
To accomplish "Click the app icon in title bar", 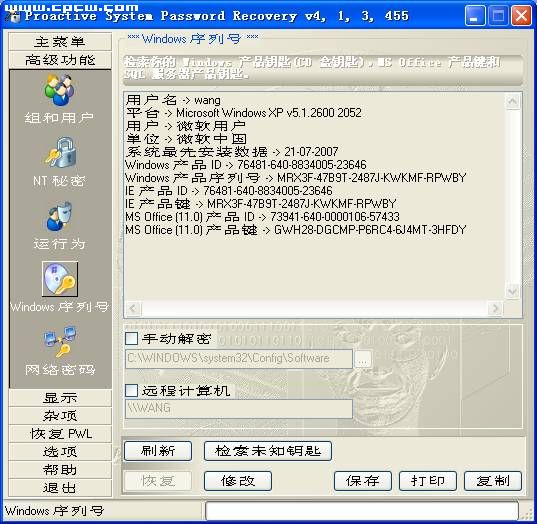I will (14, 15).
